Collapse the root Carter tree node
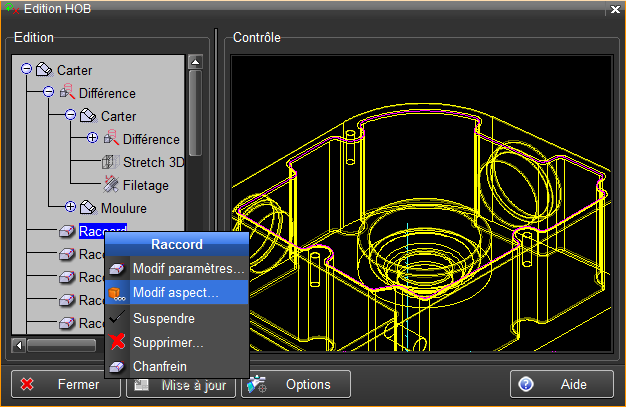Image resolution: width=626 pixels, height=407 pixels. (26, 70)
